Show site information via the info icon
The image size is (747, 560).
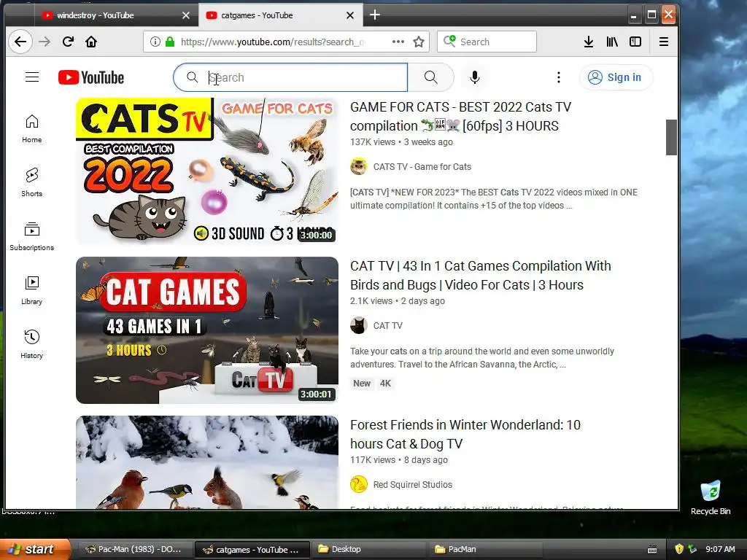[x=155, y=42]
